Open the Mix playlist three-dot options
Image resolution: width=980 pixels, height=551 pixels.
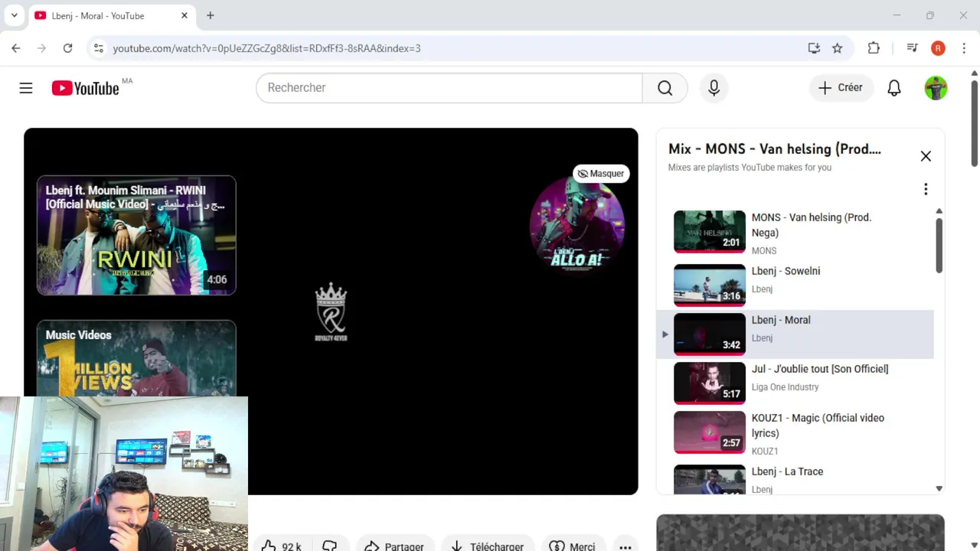[926, 189]
